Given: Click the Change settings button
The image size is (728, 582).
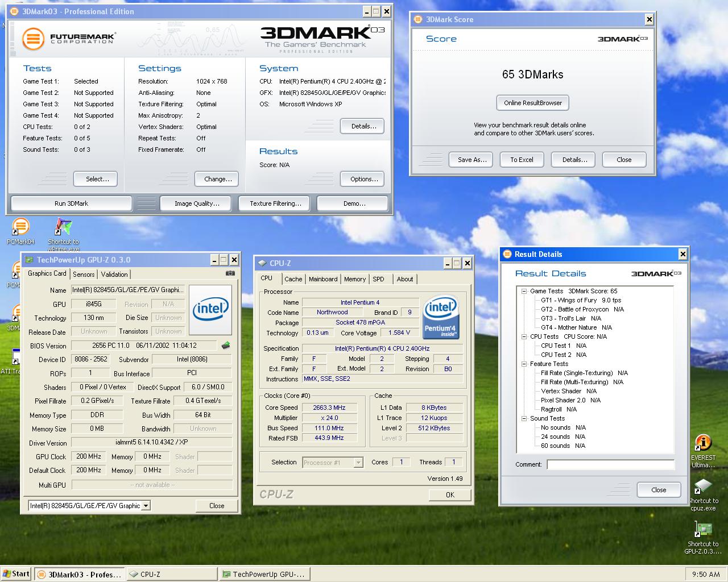Looking at the screenshot, I should 218,179.
